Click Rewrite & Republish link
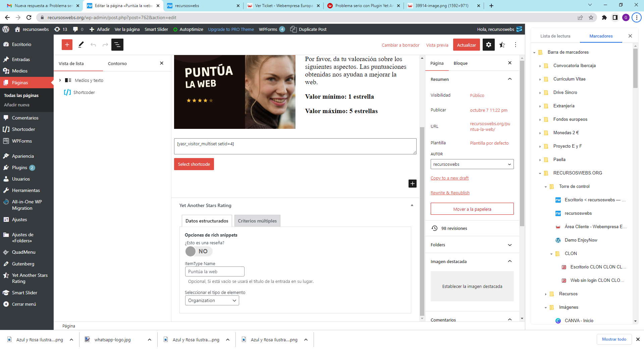644x349 pixels. coord(450,193)
